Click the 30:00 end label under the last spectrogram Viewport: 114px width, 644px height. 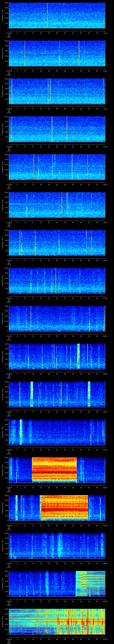click(105, 639)
